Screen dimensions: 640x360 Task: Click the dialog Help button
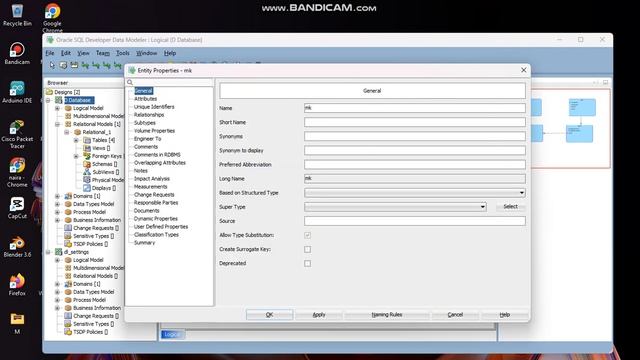click(504, 315)
